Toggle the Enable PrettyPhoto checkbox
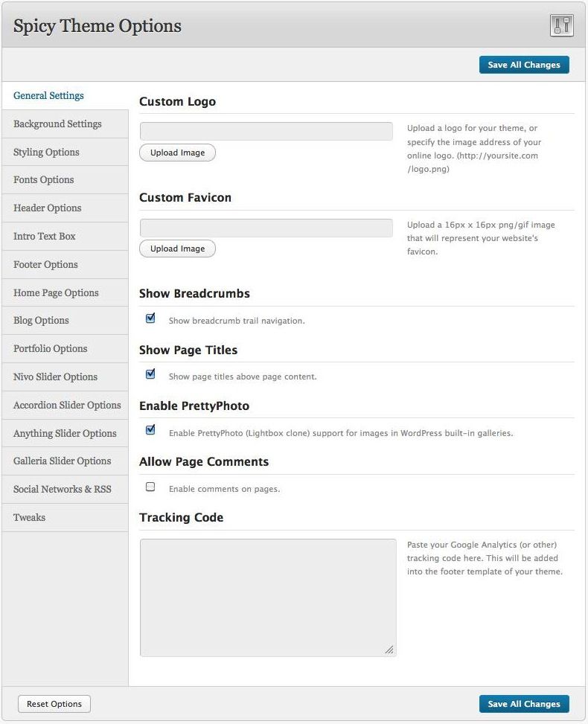 click(150, 430)
